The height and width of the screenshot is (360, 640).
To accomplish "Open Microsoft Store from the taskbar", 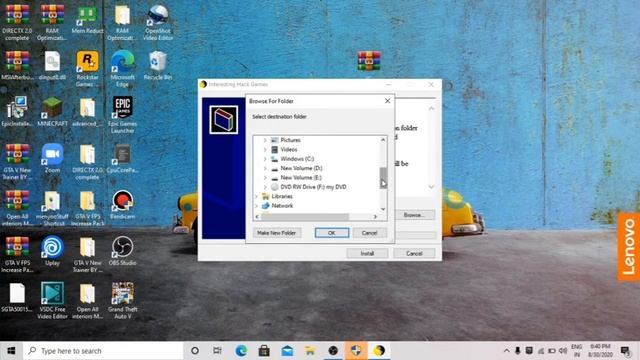I will [264, 351].
